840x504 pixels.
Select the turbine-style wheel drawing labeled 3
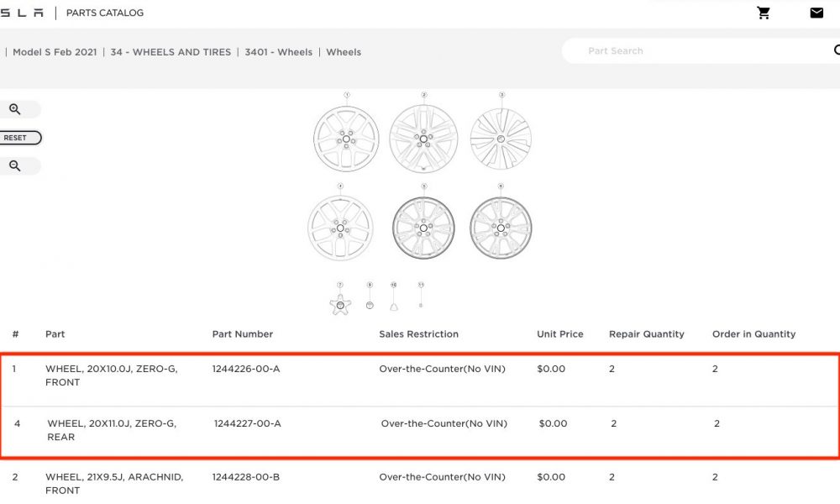(x=501, y=139)
